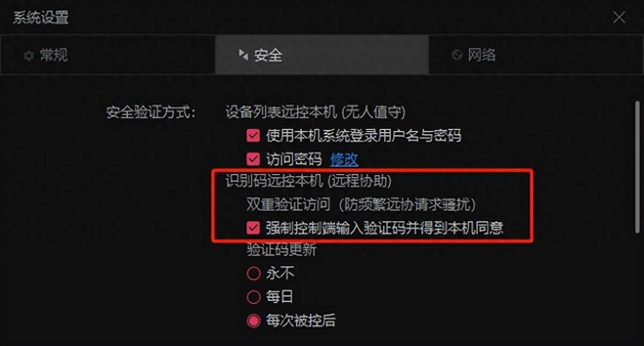This screenshot has height=346, width=644.
Task: Switch to the 常规 tab label
Action: [54, 55]
